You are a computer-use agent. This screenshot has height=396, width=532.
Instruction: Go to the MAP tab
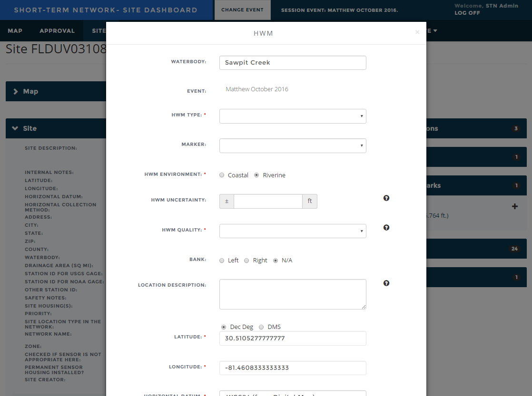tap(15, 30)
